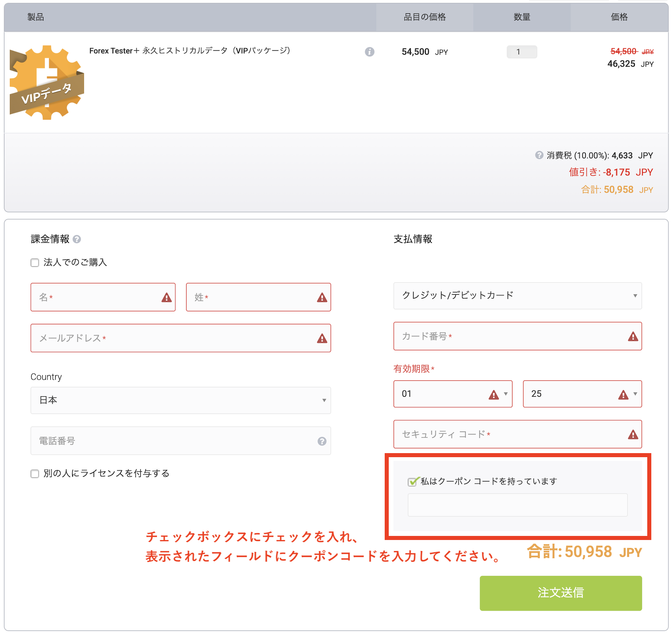
Task: Click the coupon code input field
Action: (x=517, y=505)
